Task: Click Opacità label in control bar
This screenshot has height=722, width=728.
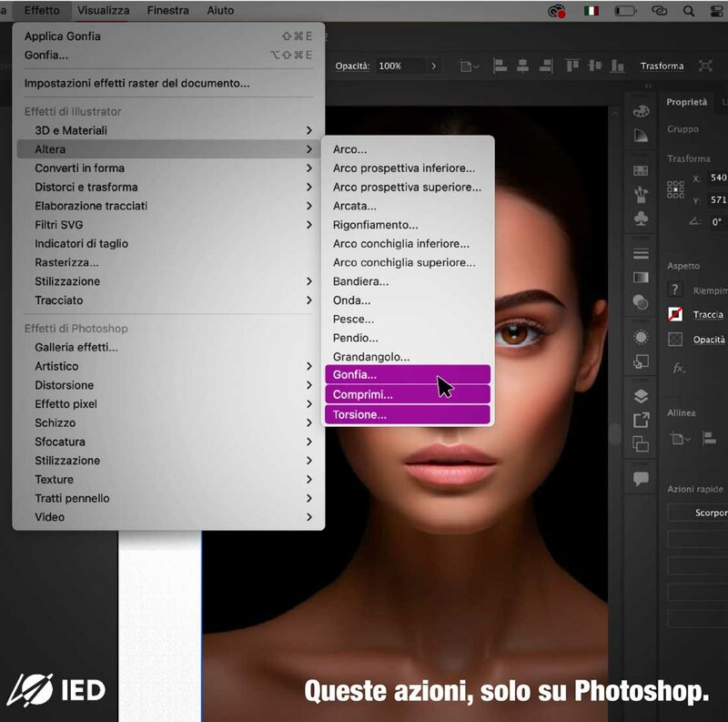Action: click(x=352, y=66)
